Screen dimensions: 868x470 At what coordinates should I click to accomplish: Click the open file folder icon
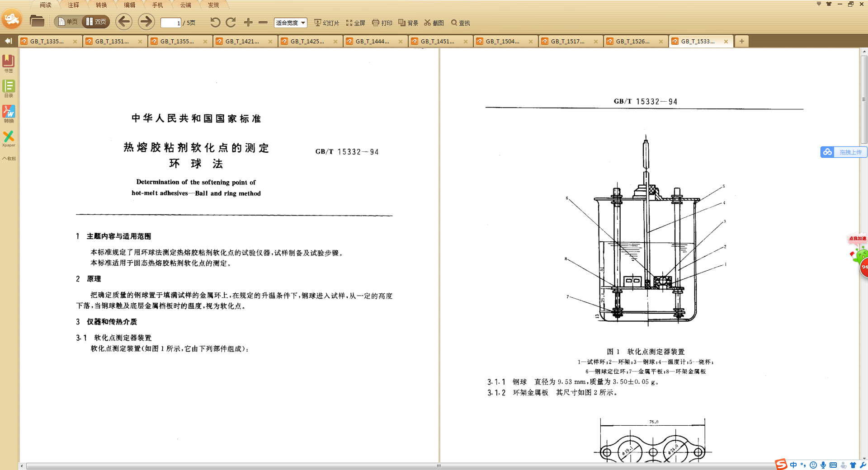[x=37, y=21]
